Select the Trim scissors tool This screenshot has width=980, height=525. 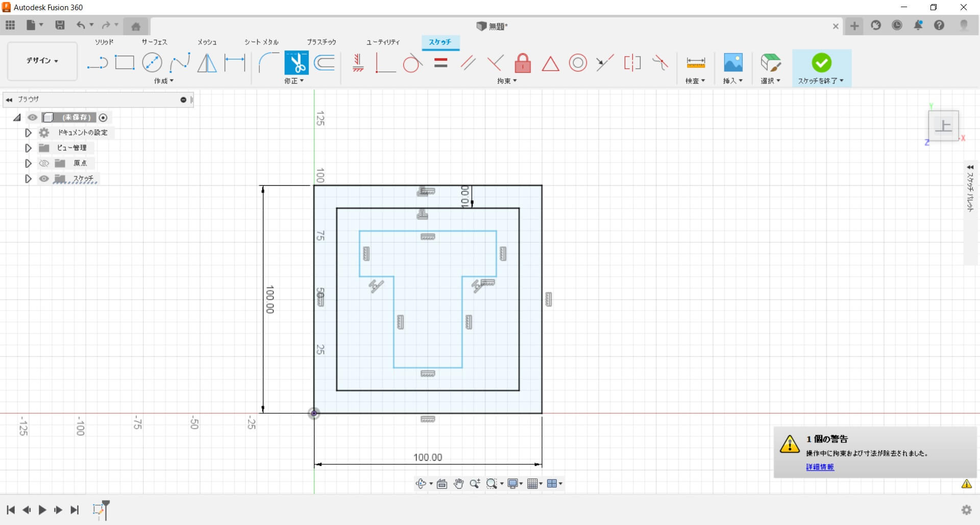click(x=296, y=63)
